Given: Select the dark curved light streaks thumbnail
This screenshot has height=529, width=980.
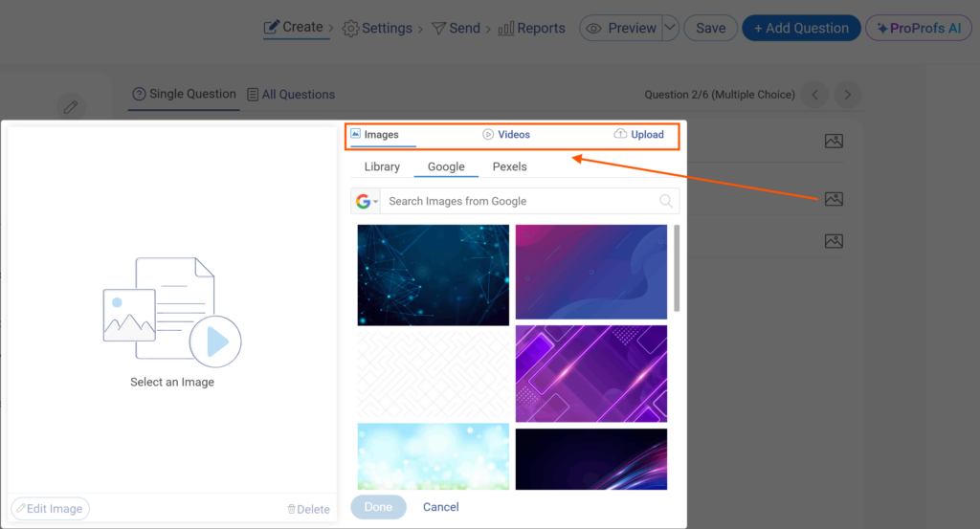Looking at the screenshot, I should tap(591, 459).
